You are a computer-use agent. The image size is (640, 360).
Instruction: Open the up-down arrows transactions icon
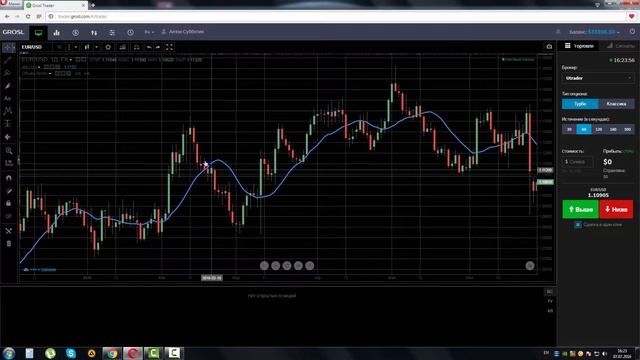(x=94, y=32)
